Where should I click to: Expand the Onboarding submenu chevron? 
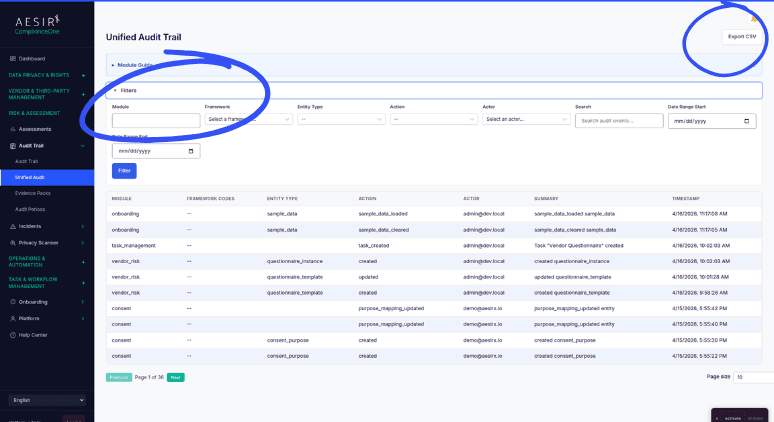[x=82, y=302]
